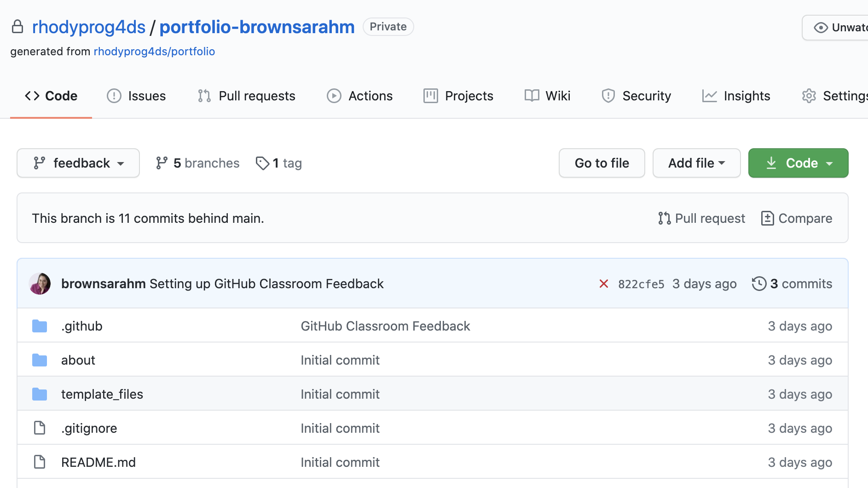Screen dimensions: 868x488
Task: Open the README.md file
Action: point(98,462)
